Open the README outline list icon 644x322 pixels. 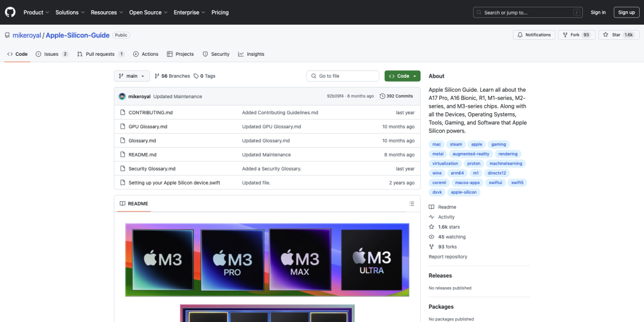click(x=412, y=204)
